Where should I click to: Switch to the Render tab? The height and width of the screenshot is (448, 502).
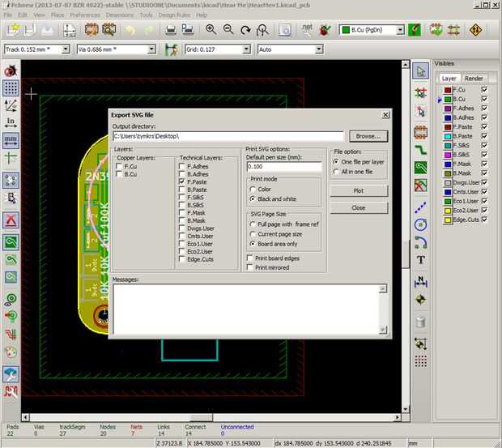click(x=474, y=78)
